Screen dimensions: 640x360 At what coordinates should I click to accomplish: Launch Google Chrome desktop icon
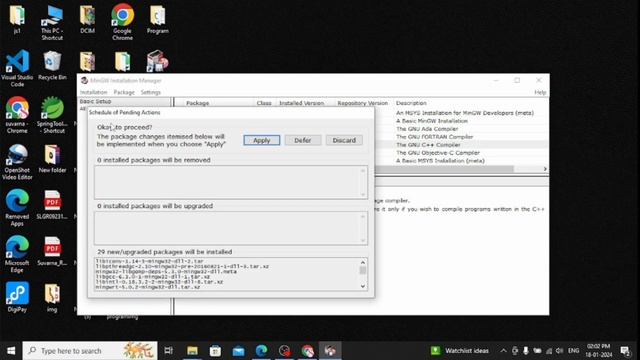click(122, 22)
